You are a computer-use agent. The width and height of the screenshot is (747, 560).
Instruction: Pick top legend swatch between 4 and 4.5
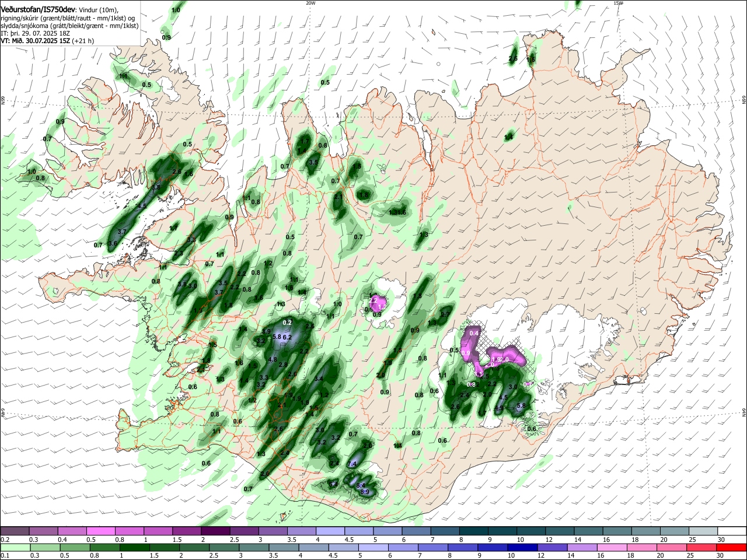pos(329,531)
